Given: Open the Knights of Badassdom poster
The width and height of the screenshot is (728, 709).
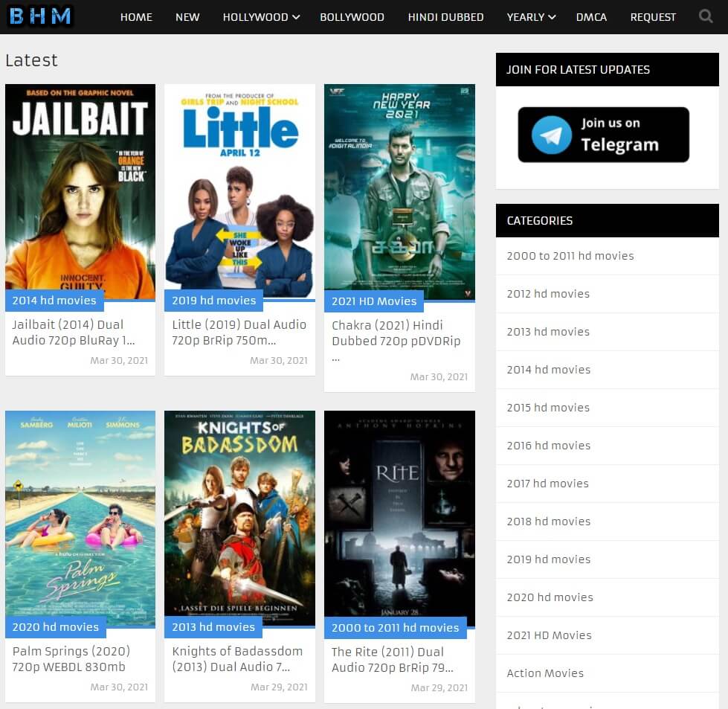Looking at the screenshot, I should 239,519.
